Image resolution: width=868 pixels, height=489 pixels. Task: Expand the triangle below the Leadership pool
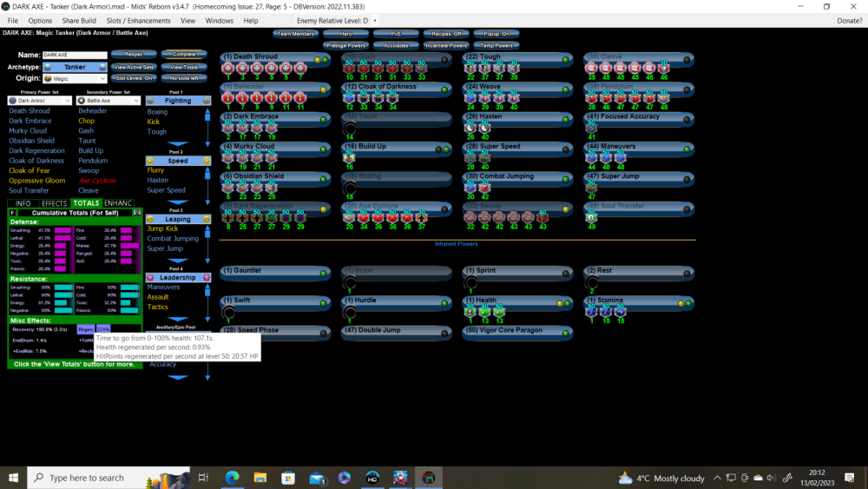pyautogui.click(x=178, y=319)
